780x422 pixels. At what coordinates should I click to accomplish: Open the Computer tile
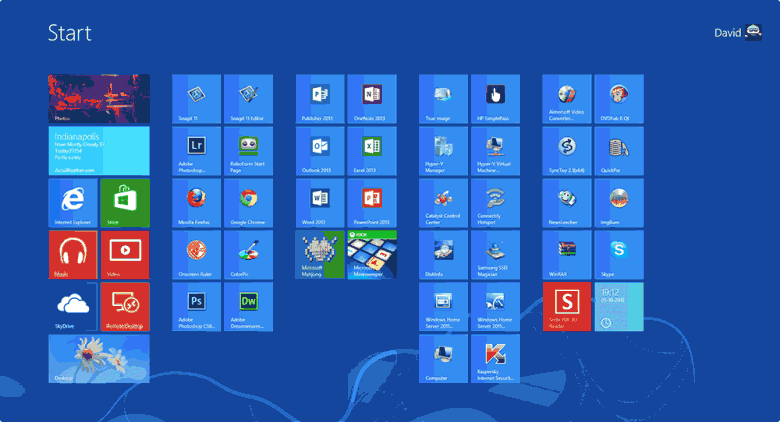443,358
